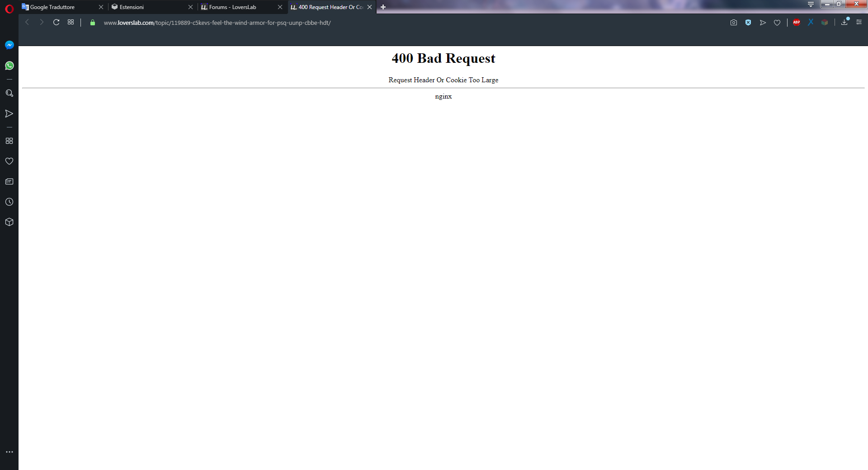
Task: Open the tab list menu button
Action: click(x=811, y=5)
